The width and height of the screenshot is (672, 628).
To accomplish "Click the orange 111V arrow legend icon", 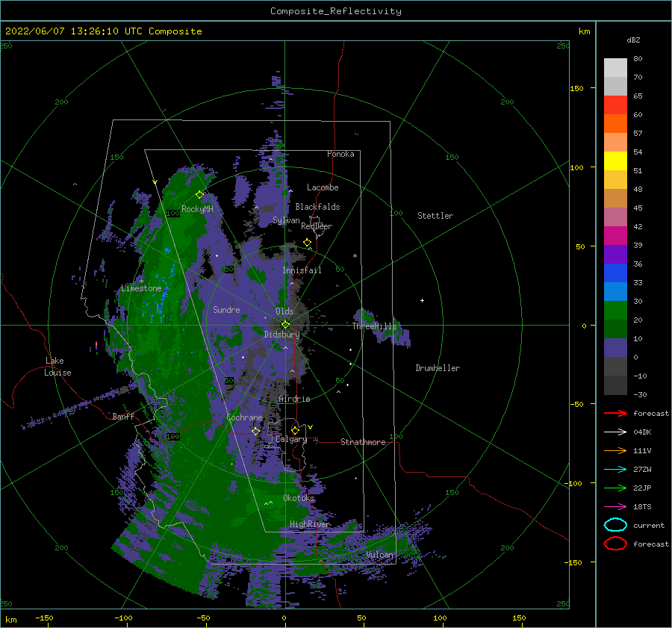I will [615, 450].
